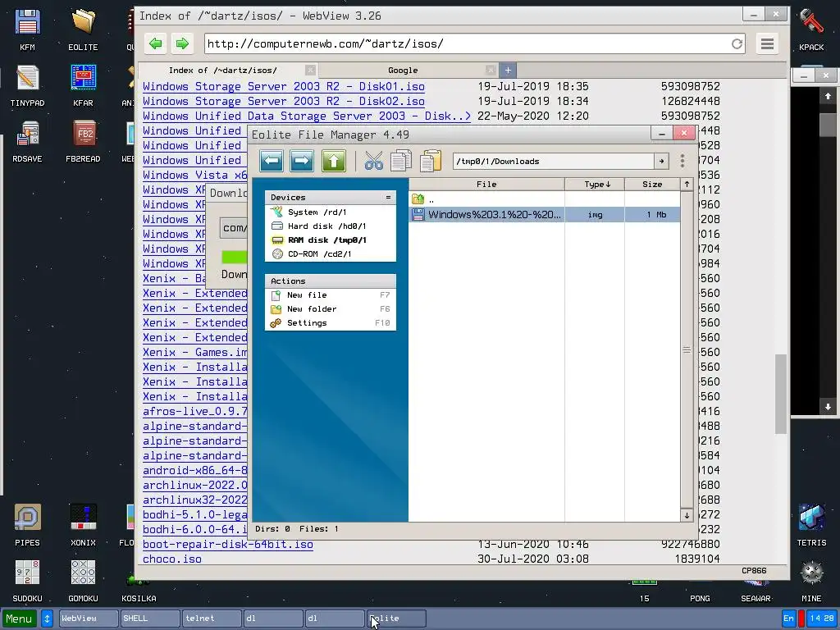Switch to the Google tab

click(403, 71)
